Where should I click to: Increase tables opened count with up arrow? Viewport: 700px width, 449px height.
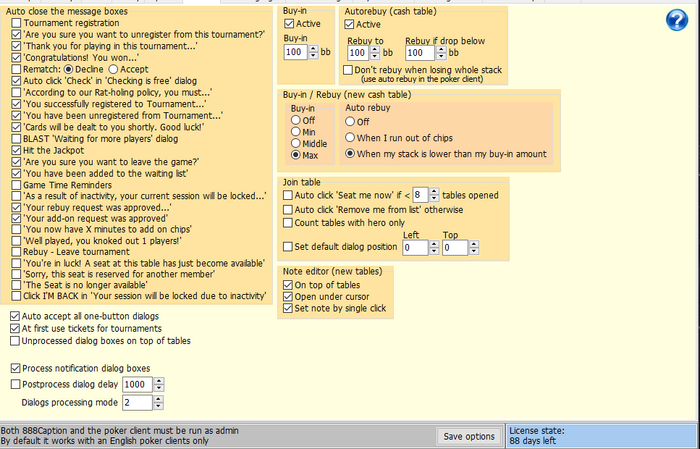coord(434,191)
